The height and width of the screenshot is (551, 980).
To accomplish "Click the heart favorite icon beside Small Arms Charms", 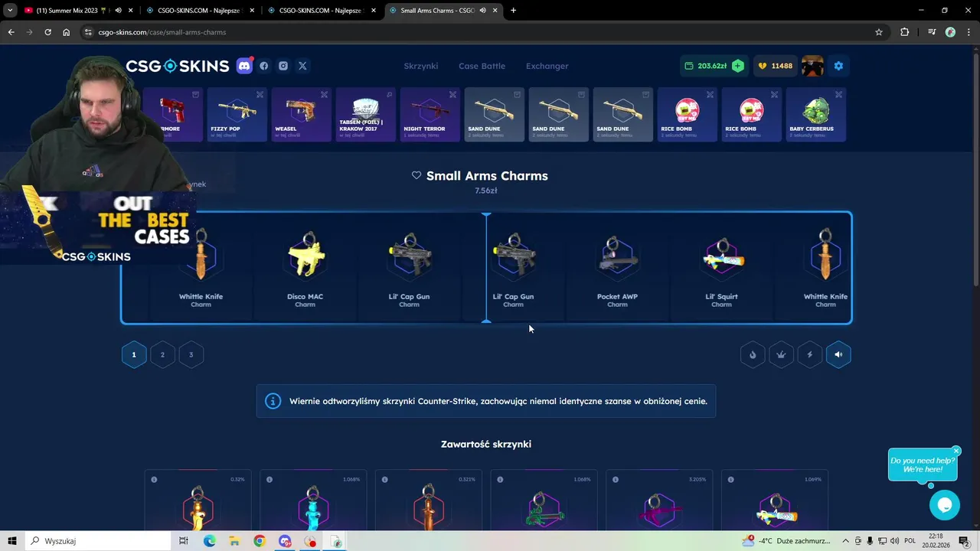I will (x=416, y=175).
